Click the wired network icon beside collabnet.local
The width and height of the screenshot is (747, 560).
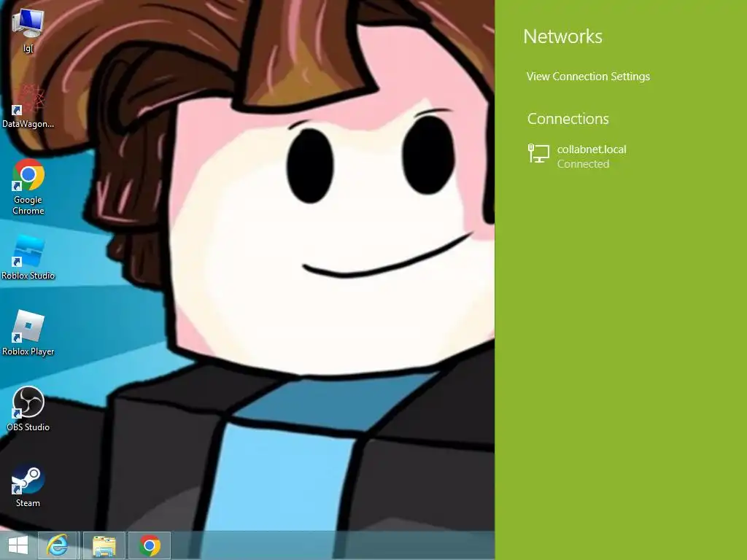[539, 154]
